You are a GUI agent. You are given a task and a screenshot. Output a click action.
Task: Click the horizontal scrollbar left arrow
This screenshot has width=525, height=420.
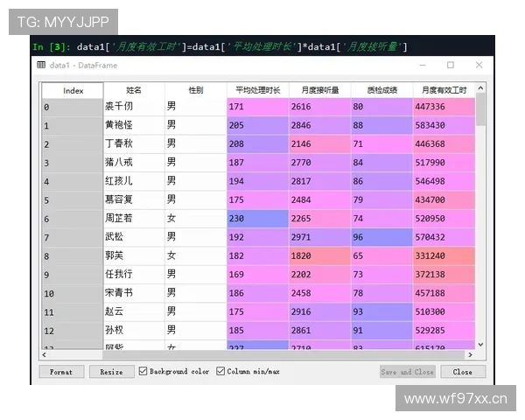pos(44,354)
